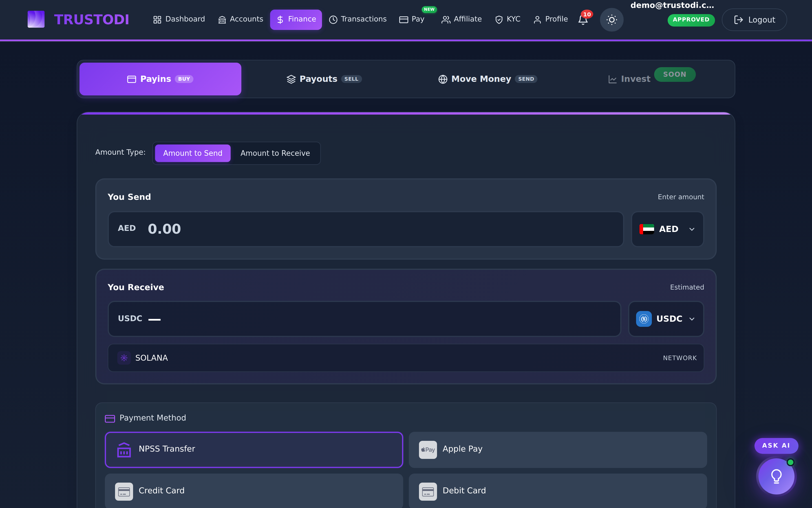Click the red 10 notification count badge
Screen dimensions: 812x508
[x=587, y=14]
